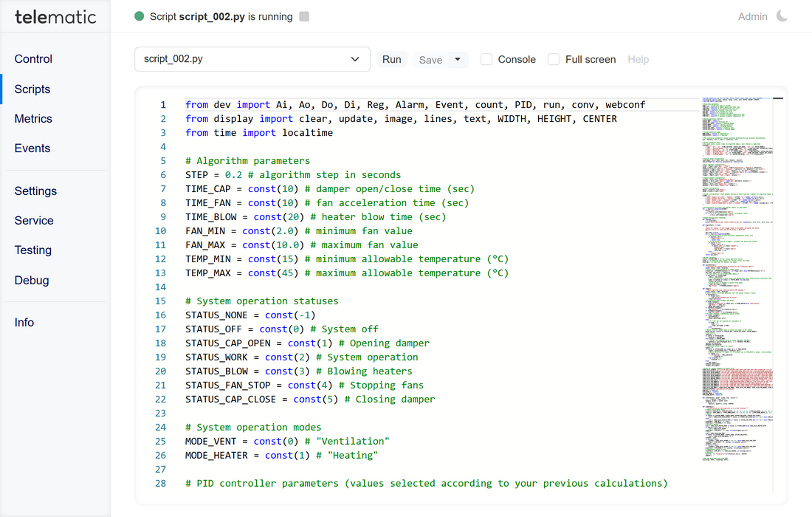Click the green running status indicator
Viewport: 812px width, 517px height.
(140, 17)
